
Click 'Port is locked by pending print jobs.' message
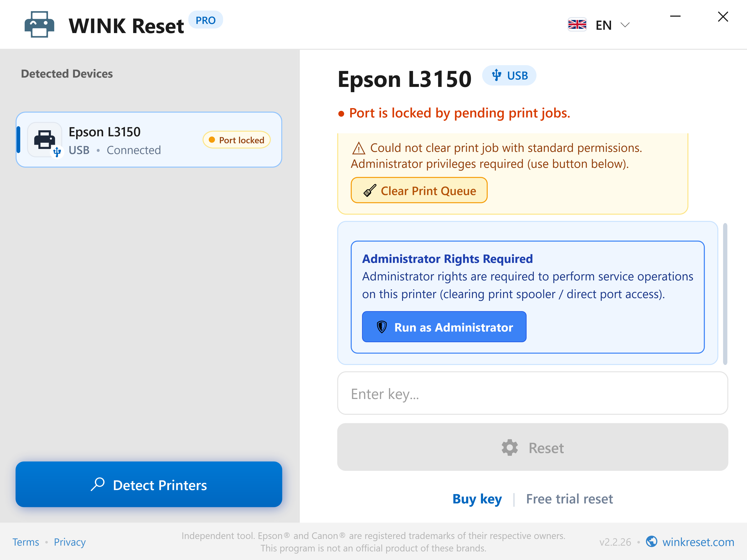point(460,113)
